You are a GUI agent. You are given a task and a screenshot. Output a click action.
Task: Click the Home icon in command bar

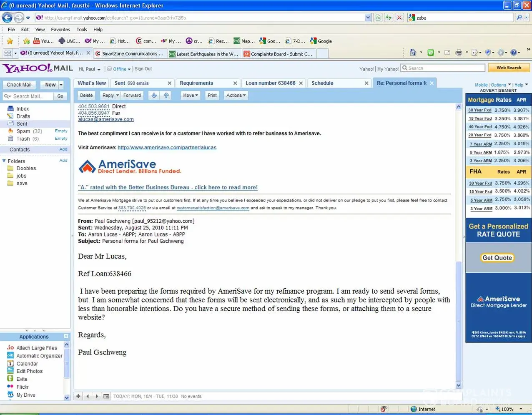click(x=413, y=53)
